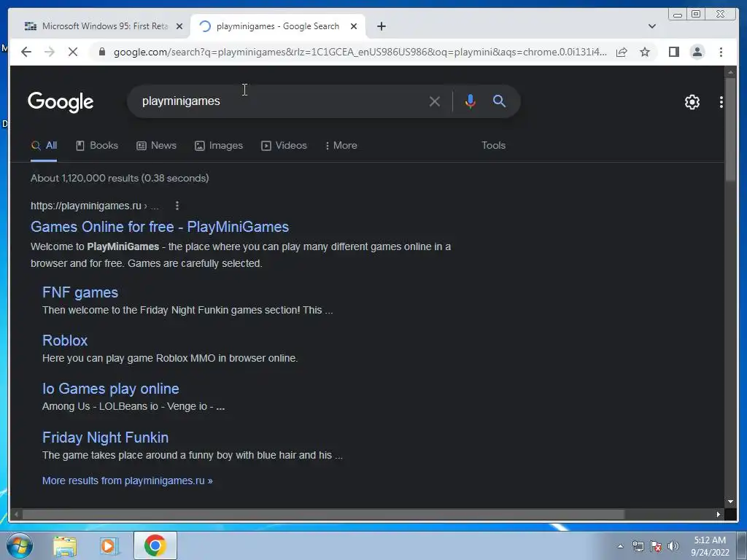Click the Chrome taskbar button
Image resolution: width=747 pixels, height=560 pixels.
[155, 545]
